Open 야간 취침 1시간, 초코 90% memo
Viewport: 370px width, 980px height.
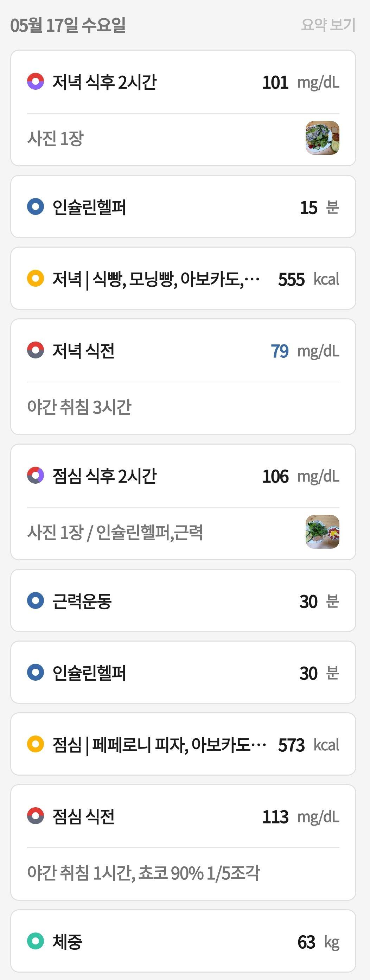click(x=143, y=873)
